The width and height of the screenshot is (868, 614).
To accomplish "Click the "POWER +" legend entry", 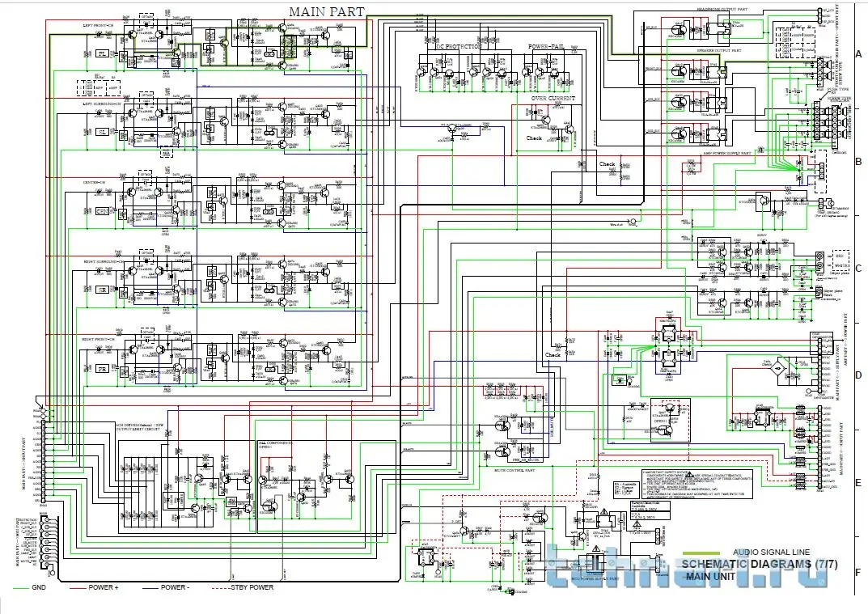I will tap(104, 587).
